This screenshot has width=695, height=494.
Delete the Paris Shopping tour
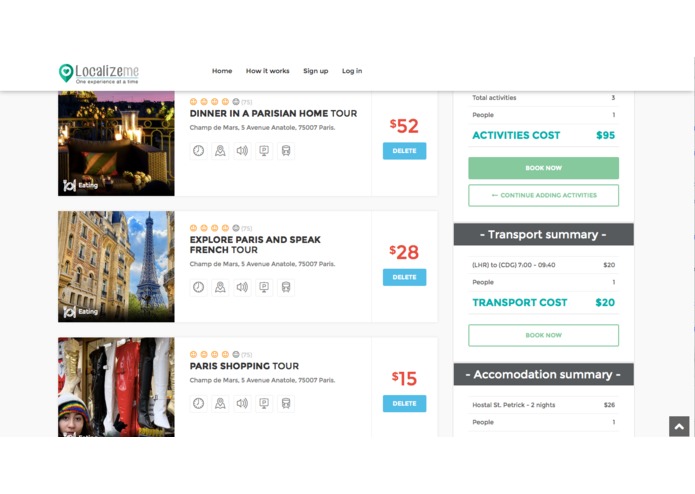[x=404, y=404]
